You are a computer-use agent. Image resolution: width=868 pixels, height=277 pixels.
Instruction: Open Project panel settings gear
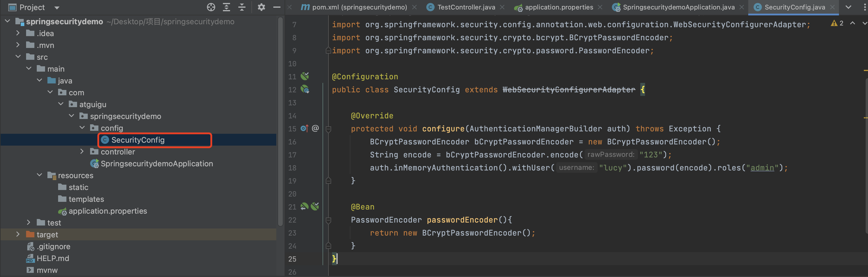(x=261, y=7)
